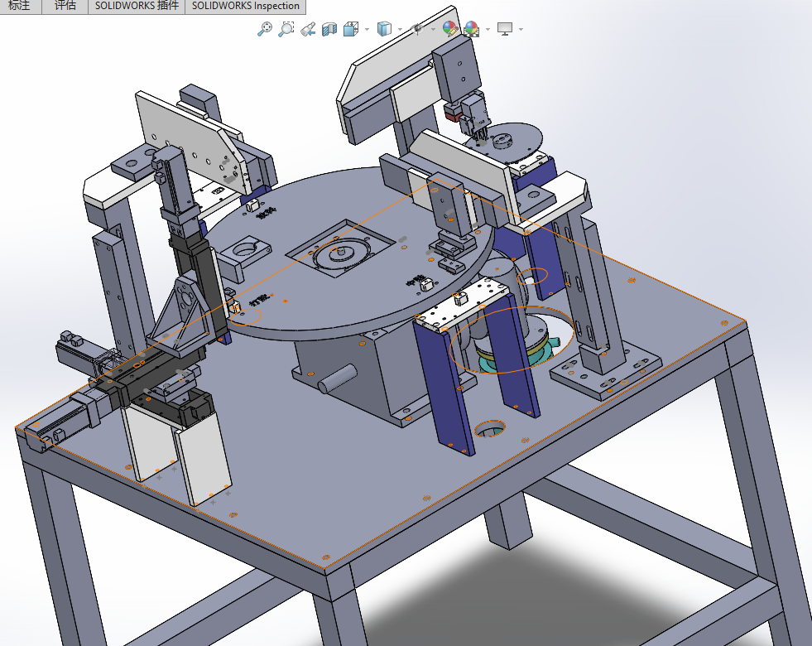
Task: Click the Apply Scene icon
Action: [x=472, y=28]
